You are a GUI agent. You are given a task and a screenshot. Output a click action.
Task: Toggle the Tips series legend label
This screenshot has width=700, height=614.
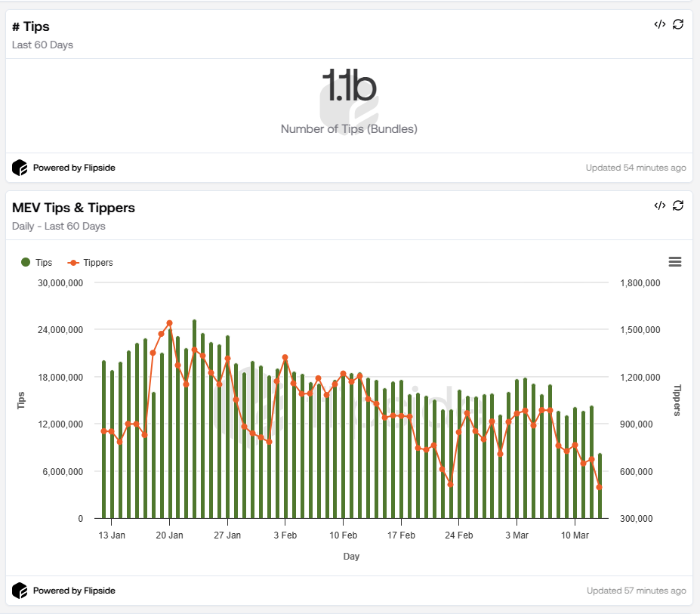44,263
